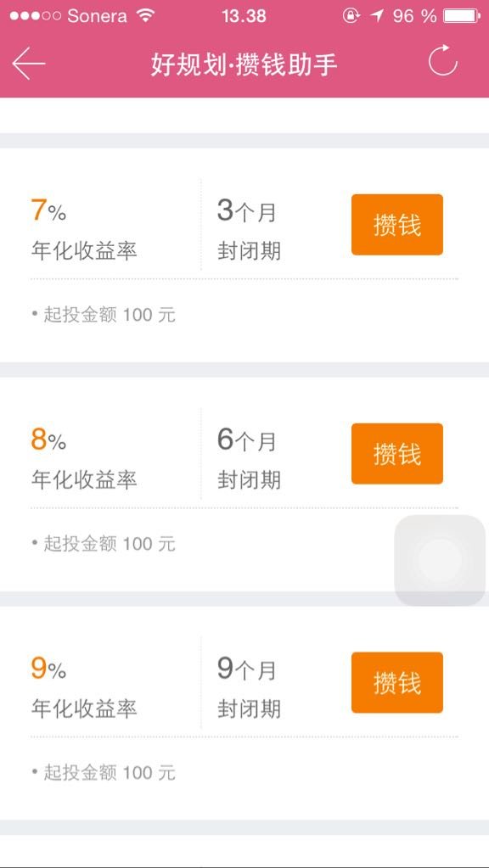The image size is (489, 868).
Task: Tap 攒钱 button for 9个月 plan
Action: tap(397, 682)
